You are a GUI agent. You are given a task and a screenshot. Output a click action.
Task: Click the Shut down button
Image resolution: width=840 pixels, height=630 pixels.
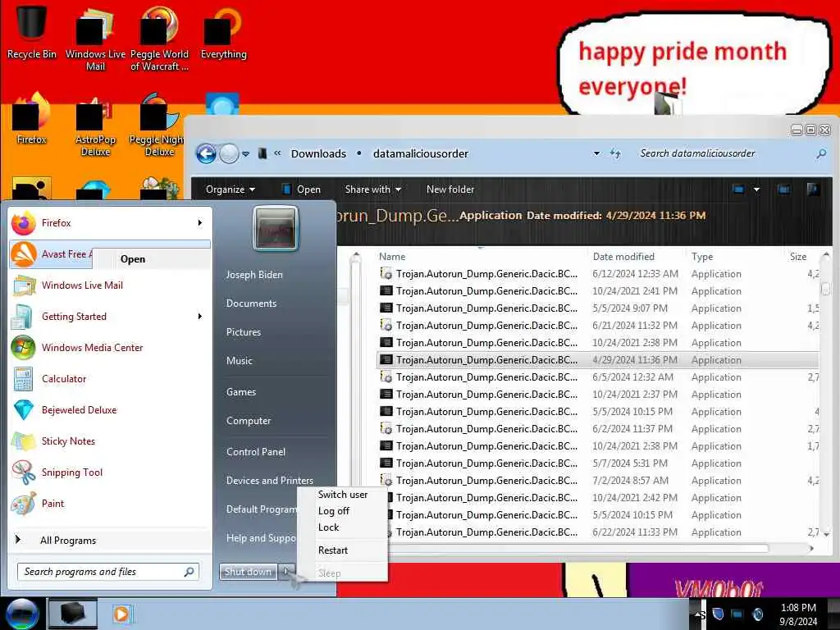click(248, 572)
